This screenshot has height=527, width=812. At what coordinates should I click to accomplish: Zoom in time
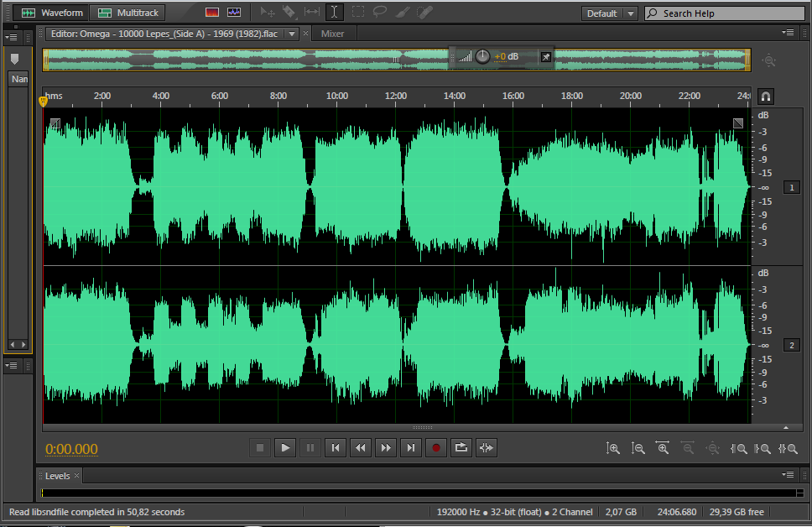click(x=663, y=449)
